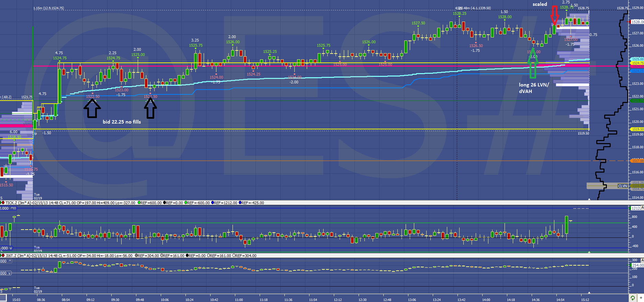This screenshot has height=302, width=644.
Task: Click the '000 v' lower label in JI6T pane
Action: click(6, 273)
